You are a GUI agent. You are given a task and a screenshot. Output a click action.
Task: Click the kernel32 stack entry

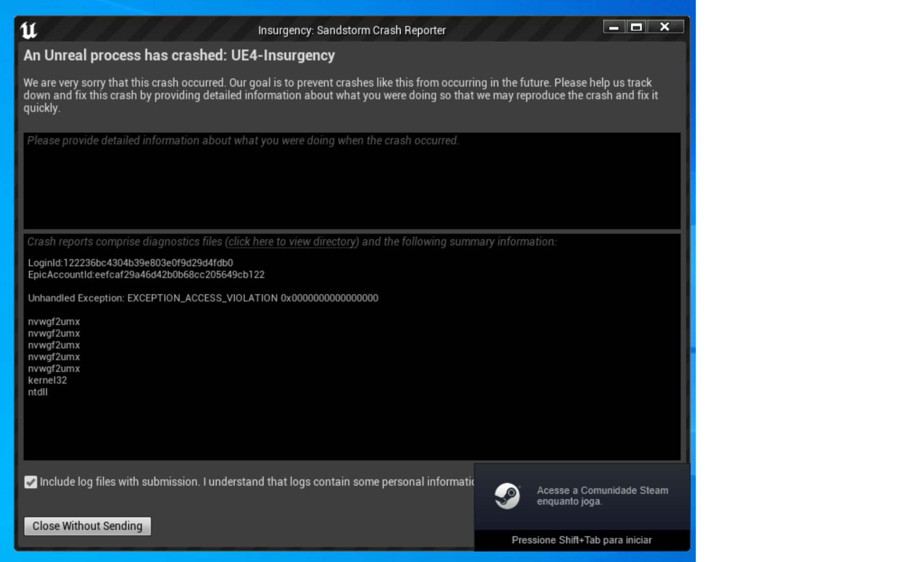47,380
